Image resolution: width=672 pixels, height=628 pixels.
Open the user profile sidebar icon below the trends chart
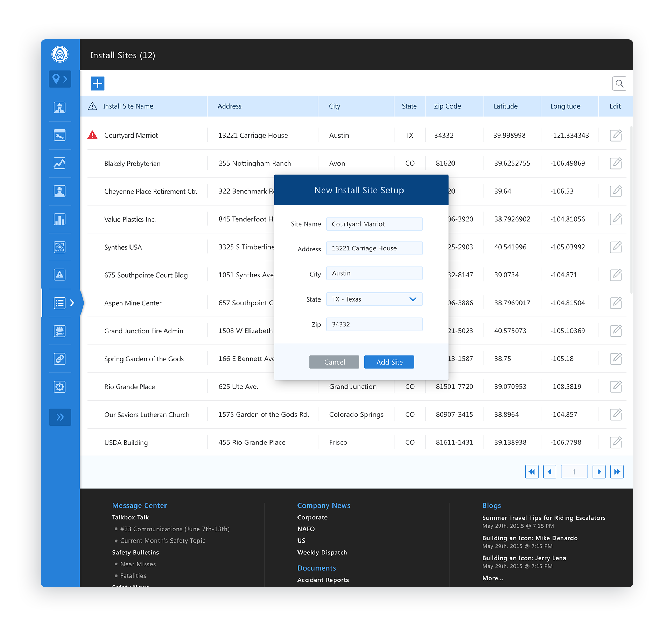point(60,191)
